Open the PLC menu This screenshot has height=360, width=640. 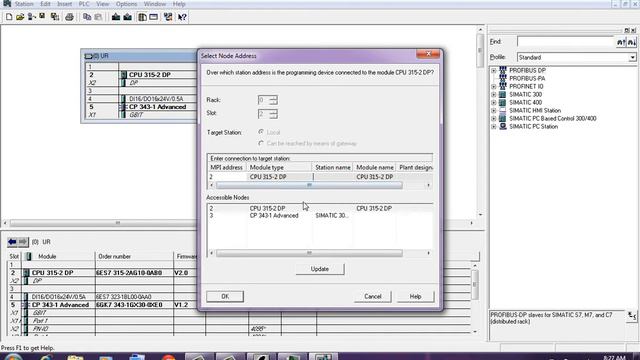(84, 4)
